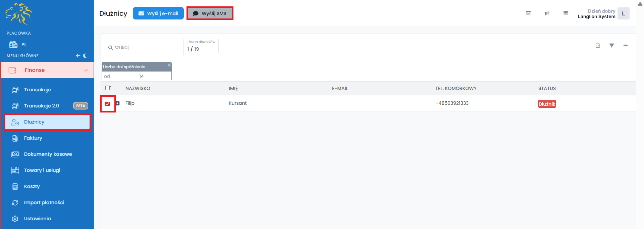Open the archive box icon in header
The height and width of the screenshot is (229, 644).
click(528, 13)
